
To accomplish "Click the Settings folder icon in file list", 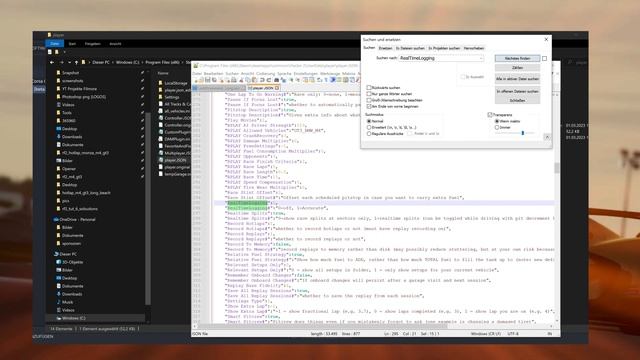I will (160, 97).
